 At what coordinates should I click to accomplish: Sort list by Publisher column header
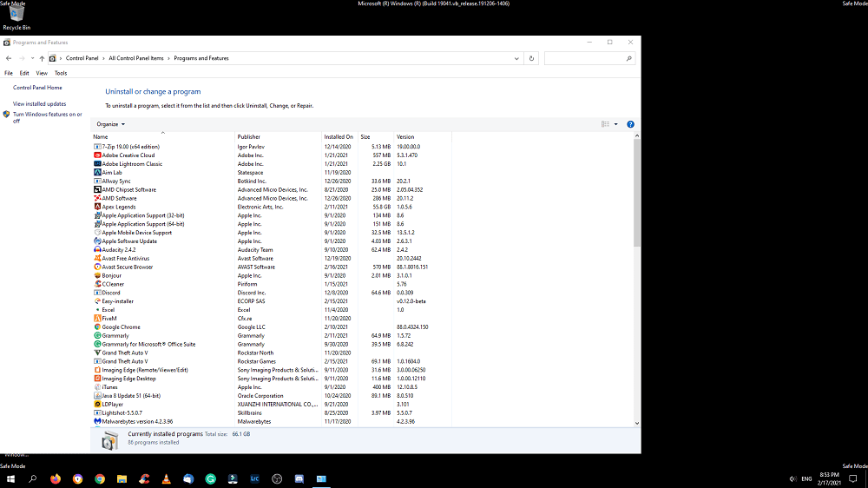click(279, 137)
